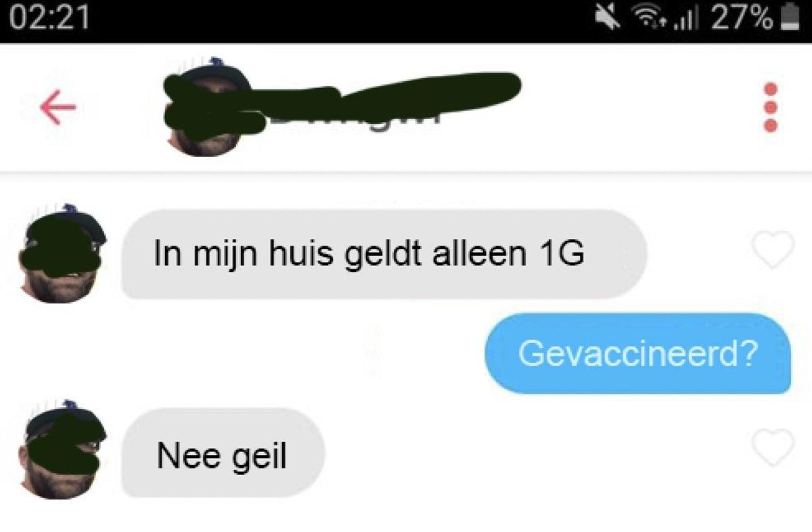812x532 pixels.
Task: Tap the blue 'Gevaccineerd?' message bubble
Action: click(637, 353)
